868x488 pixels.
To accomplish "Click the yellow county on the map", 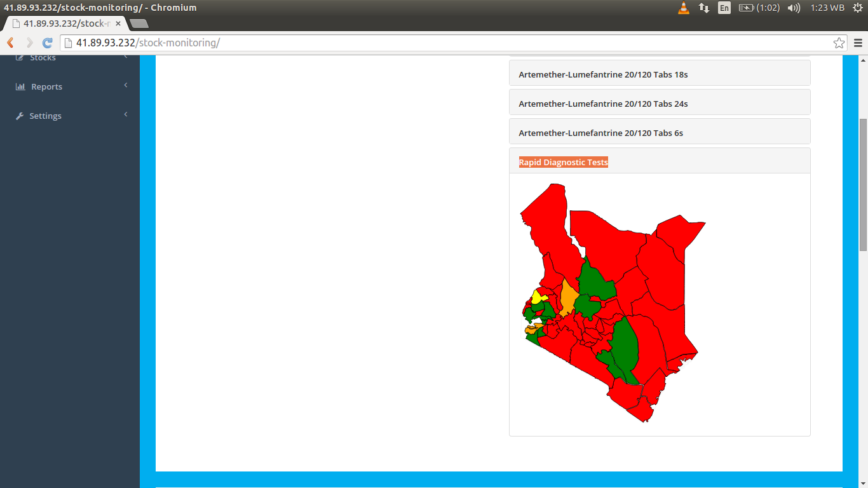I will point(538,297).
